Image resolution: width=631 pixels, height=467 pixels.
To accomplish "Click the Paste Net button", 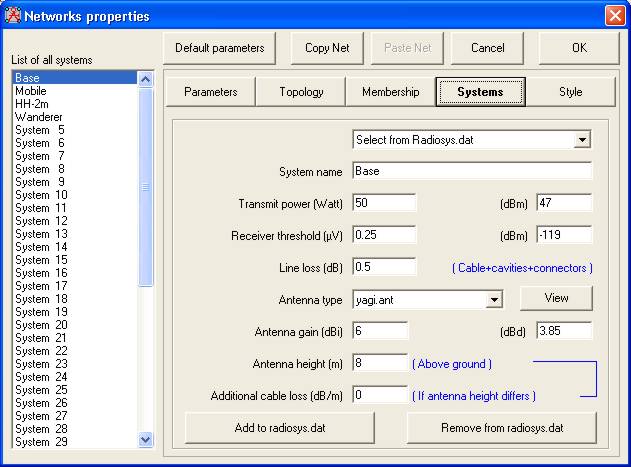I will (407, 48).
